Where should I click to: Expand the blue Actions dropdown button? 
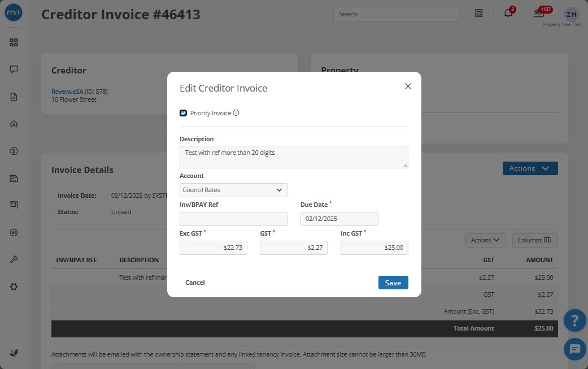click(x=530, y=168)
